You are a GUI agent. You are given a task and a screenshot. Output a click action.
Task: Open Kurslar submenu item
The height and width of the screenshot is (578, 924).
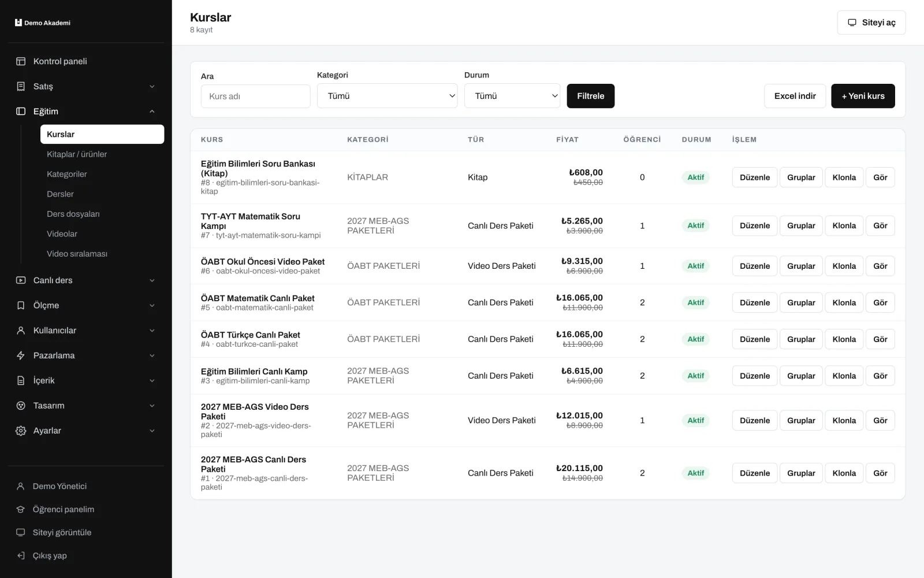pyautogui.click(x=102, y=134)
